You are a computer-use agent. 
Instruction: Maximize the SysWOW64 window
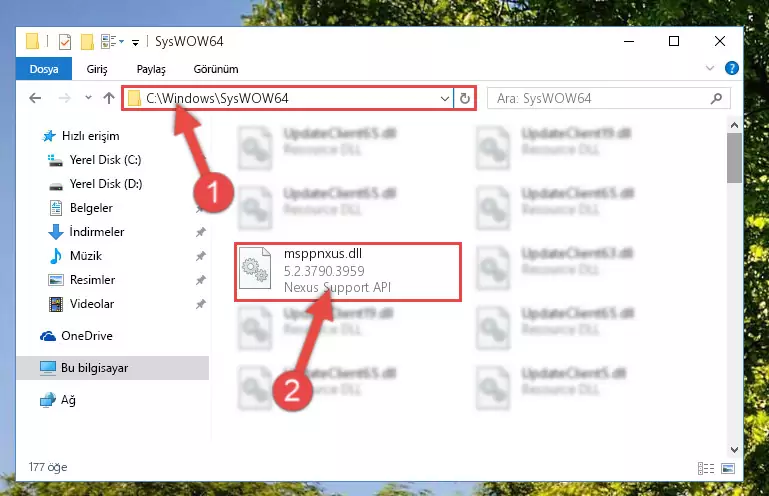click(674, 42)
